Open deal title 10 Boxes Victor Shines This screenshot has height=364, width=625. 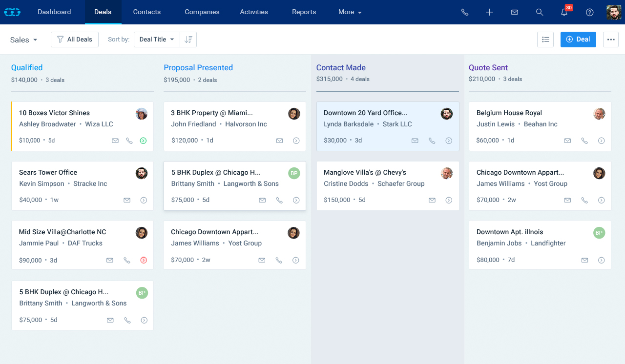pos(54,113)
